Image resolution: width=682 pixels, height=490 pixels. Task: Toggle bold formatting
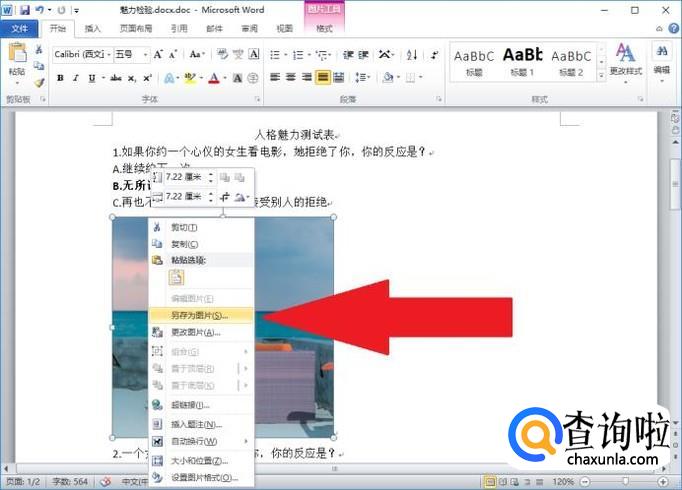60,78
